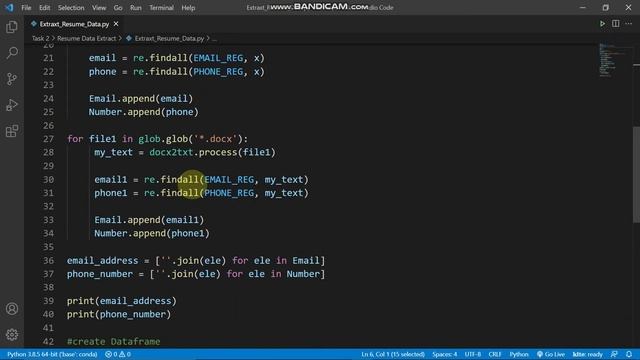Click '*.docx' string on line 27
This screenshot has height=360, width=640.
click(x=215, y=139)
